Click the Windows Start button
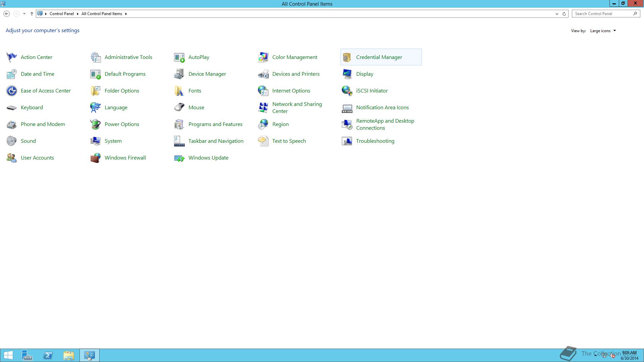The width and height of the screenshot is (644, 362). [8, 355]
